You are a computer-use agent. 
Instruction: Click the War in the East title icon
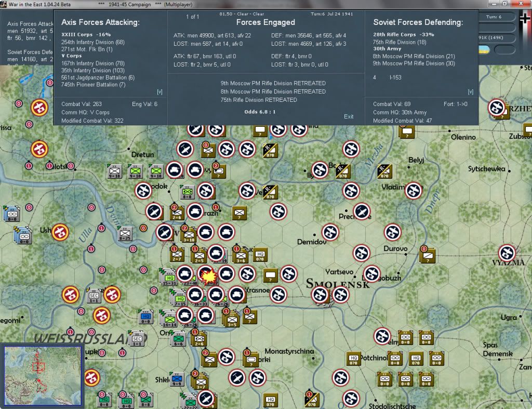pyautogui.click(x=4, y=4)
